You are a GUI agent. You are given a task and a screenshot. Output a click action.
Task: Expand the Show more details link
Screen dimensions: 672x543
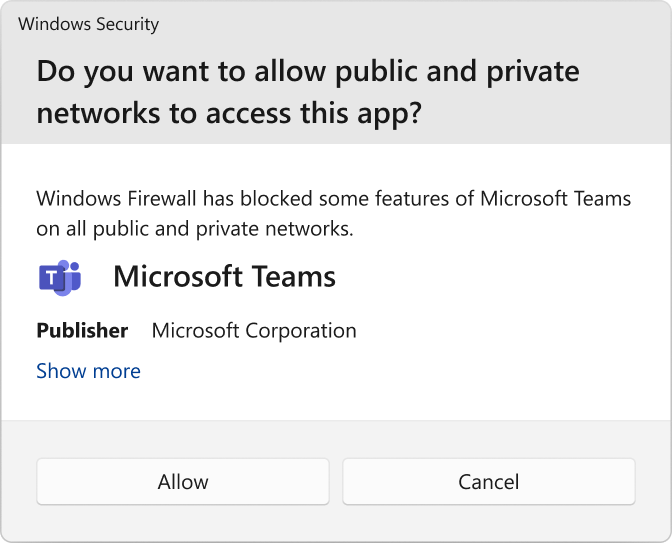[88, 371]
